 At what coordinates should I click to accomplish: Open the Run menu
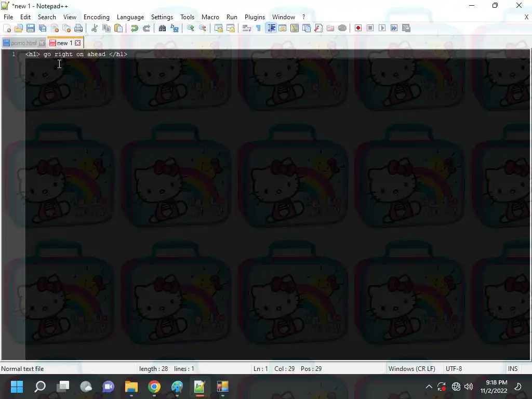point(232,17)
